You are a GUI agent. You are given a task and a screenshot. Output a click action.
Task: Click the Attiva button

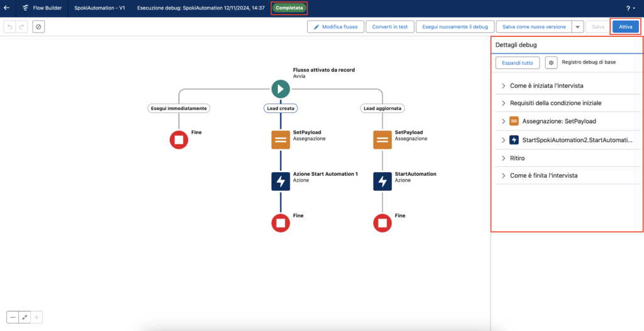(625, 27)
